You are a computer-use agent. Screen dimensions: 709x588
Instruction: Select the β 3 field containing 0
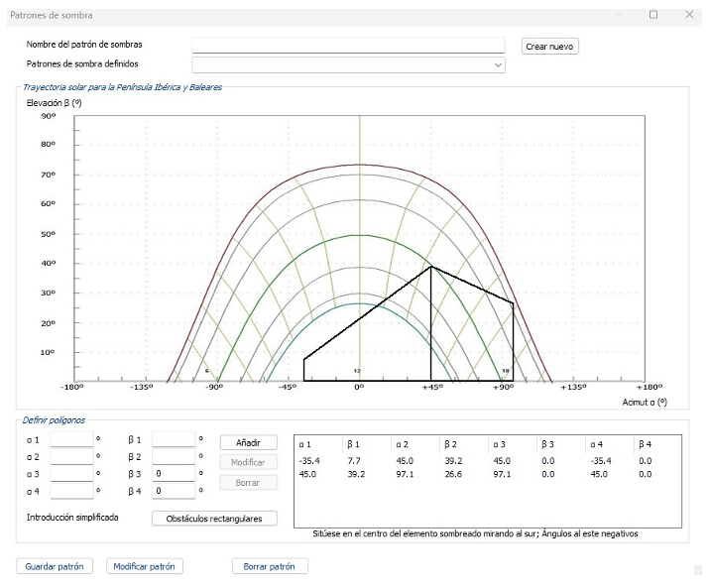coord(174,475)
